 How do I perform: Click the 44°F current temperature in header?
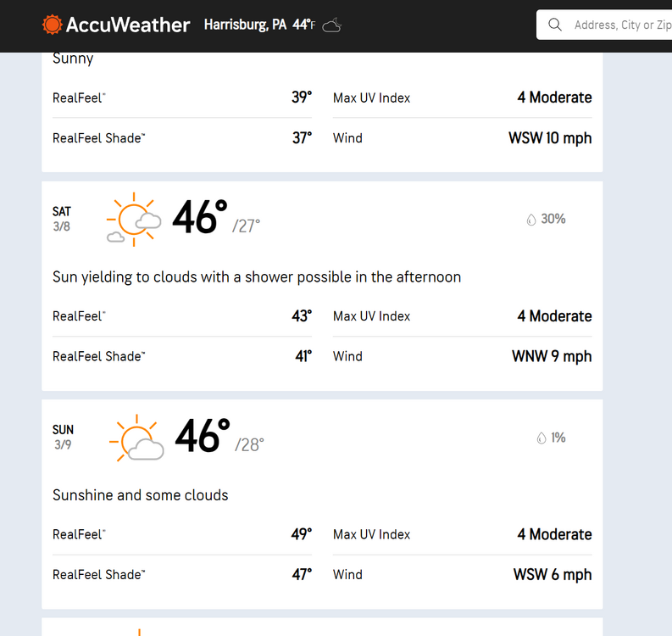coord(304,25)
